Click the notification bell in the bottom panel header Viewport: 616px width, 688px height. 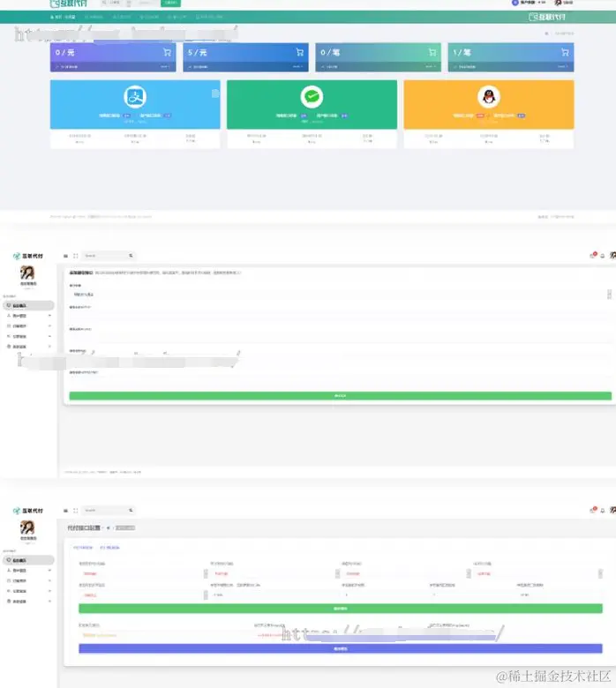point(603,511)
